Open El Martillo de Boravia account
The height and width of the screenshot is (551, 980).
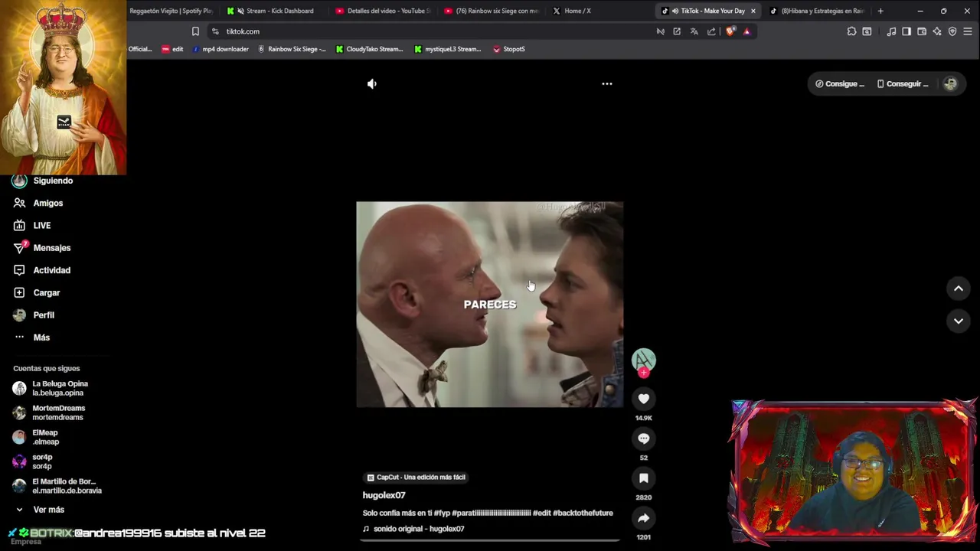point(57,487)
